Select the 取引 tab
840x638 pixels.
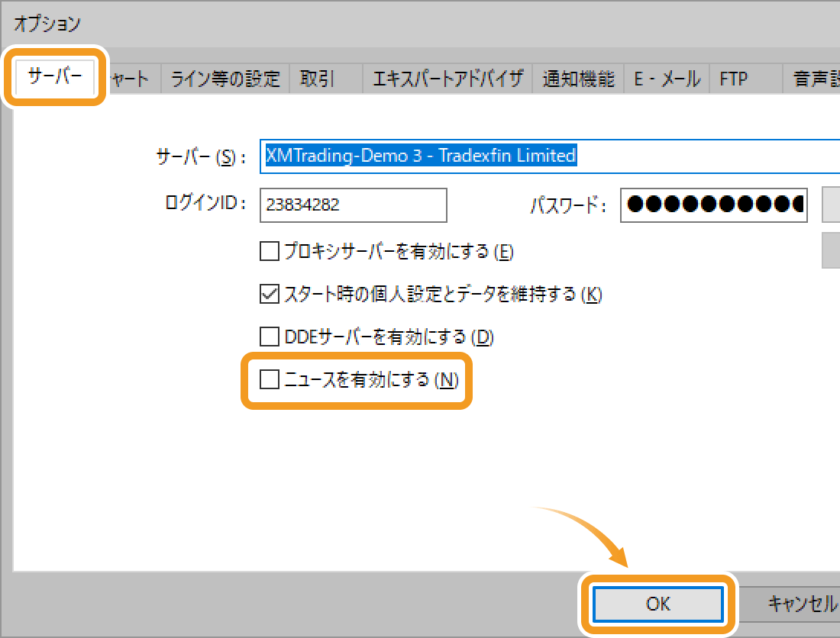(x=317, y=79)
